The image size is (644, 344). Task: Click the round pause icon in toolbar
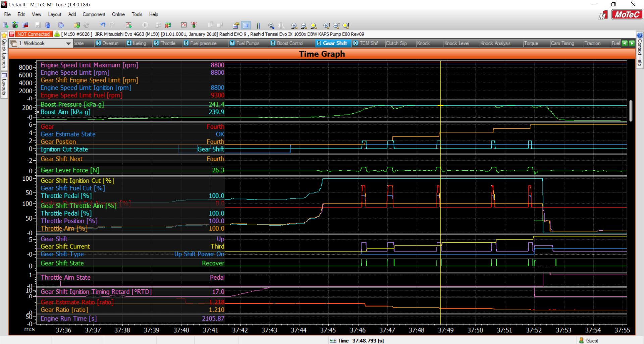(145, 25)
